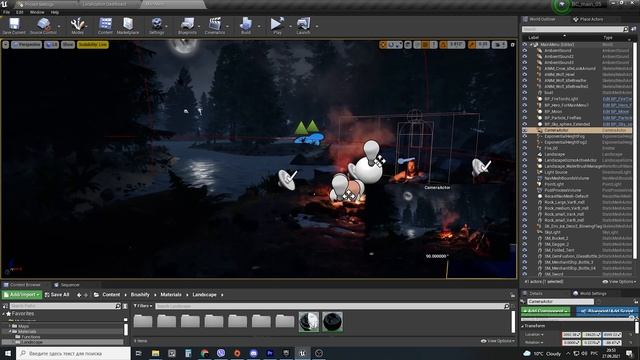The image size is (640, 360).
Task: Toggle angle snapping icon in viewport toolbar
Action: [443, 44]
